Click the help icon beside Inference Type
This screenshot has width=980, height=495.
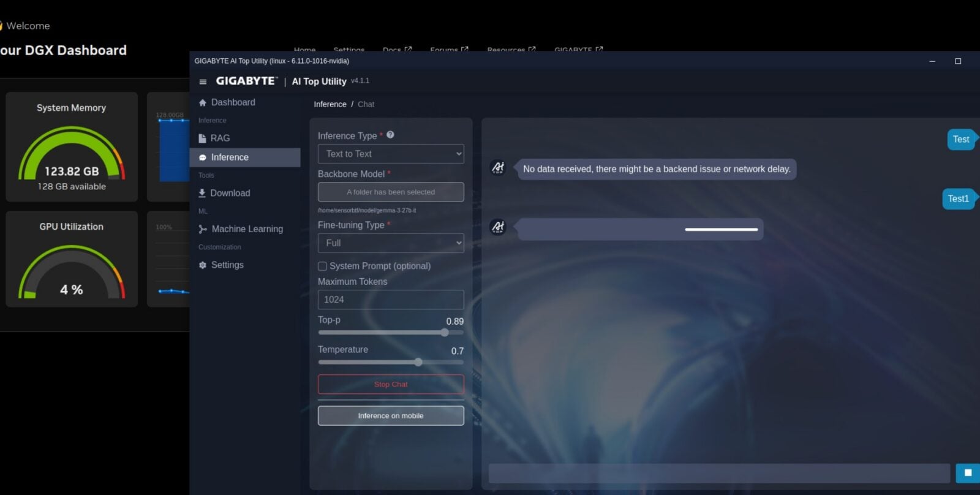click(x=390, y=135)
